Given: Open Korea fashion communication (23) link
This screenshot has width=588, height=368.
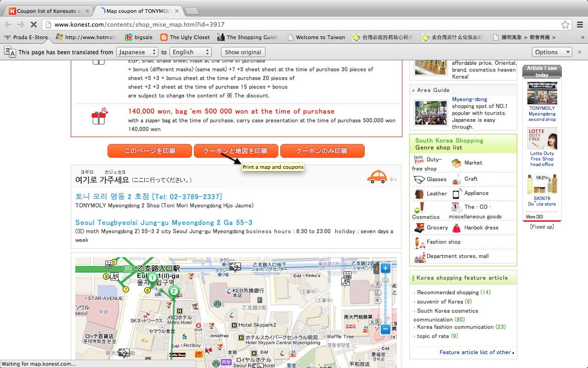Looking at the screenshot, I should point(462,327).
